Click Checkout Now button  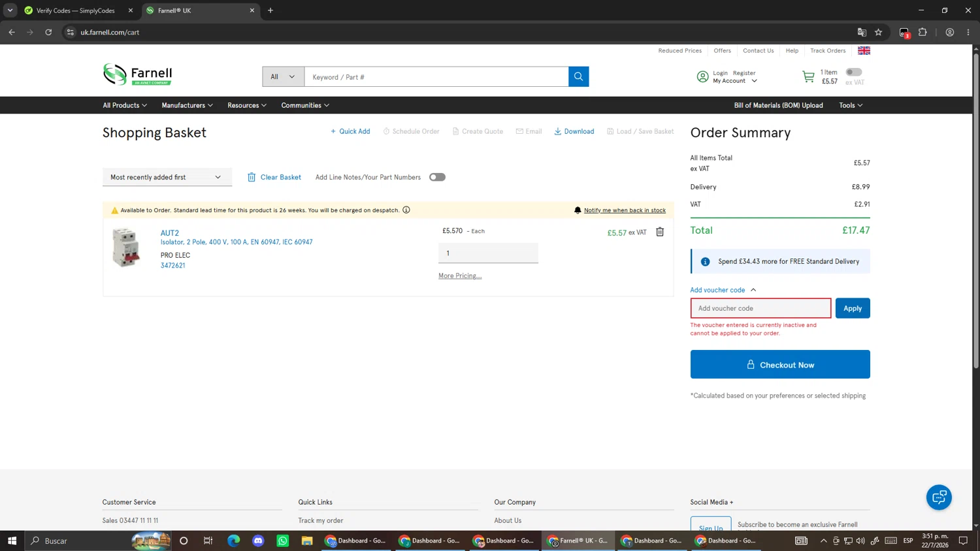point(780,364)
